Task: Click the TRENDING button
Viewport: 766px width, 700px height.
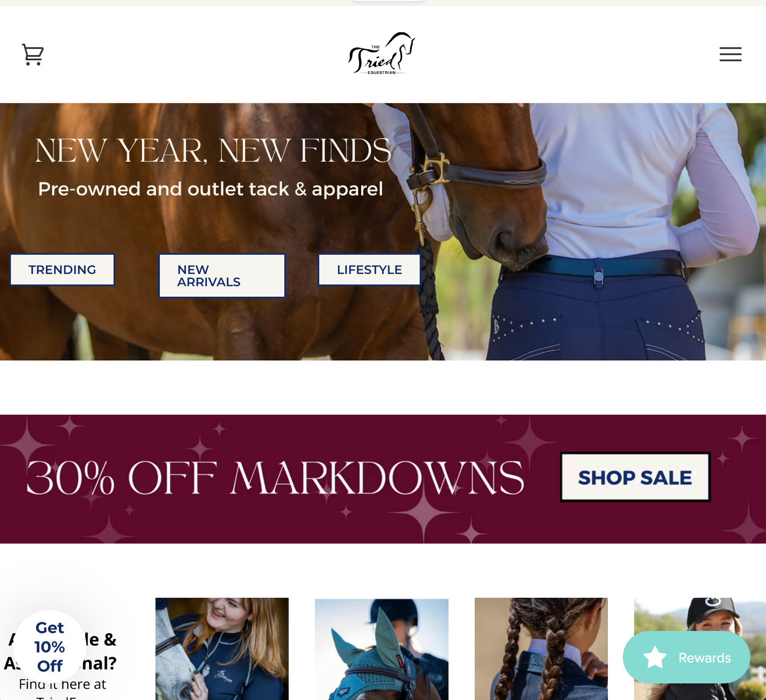Action: [62, 270]
